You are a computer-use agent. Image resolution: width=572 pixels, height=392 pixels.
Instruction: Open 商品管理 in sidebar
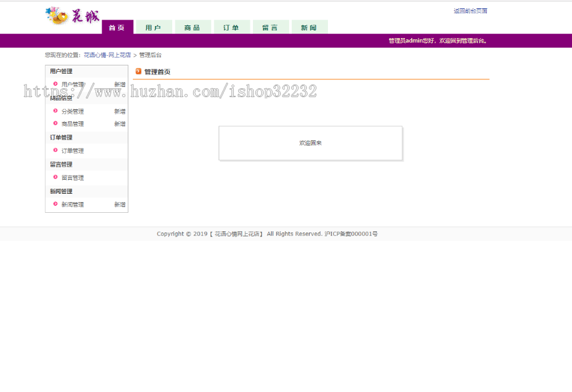click(x=72, y=124)
